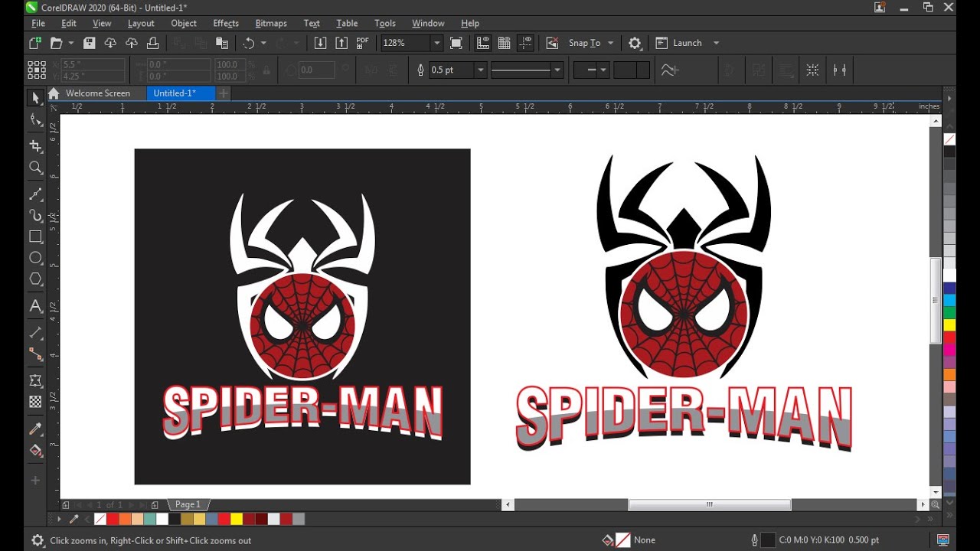
Task: Toggle the Align and Distribute button
Action: coord(840,70)
